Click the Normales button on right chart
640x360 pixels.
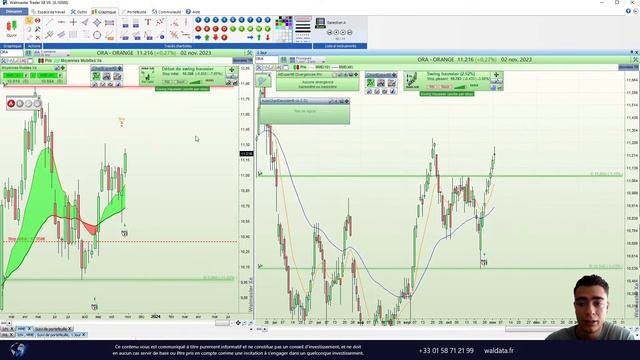click(x=629, y=67)
